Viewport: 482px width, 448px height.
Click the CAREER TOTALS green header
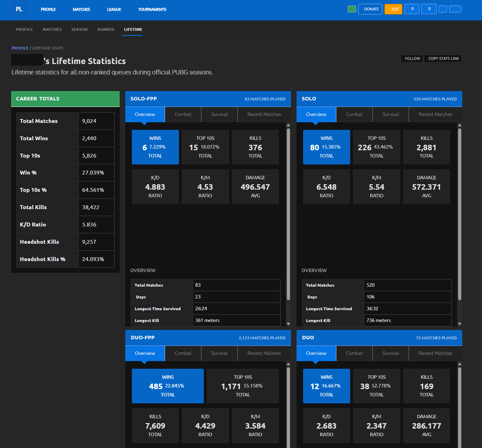tap(65, 99)
